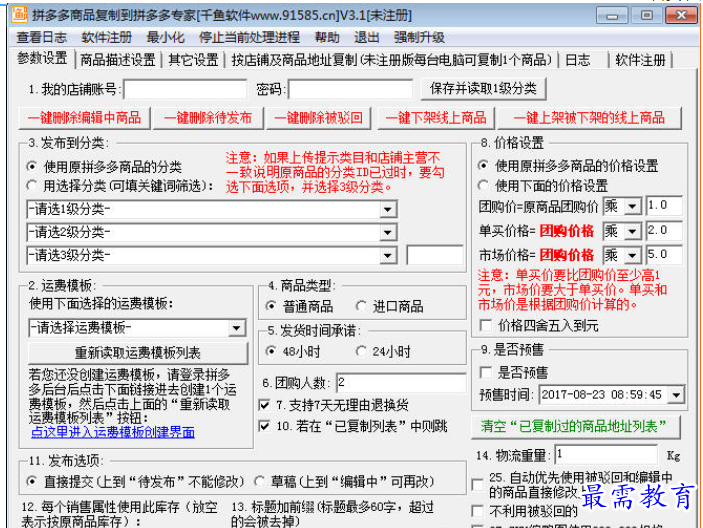The image size is (703, 528).
Task: Click 停止当前处理进程 menu item
Action: click(249, 37)
